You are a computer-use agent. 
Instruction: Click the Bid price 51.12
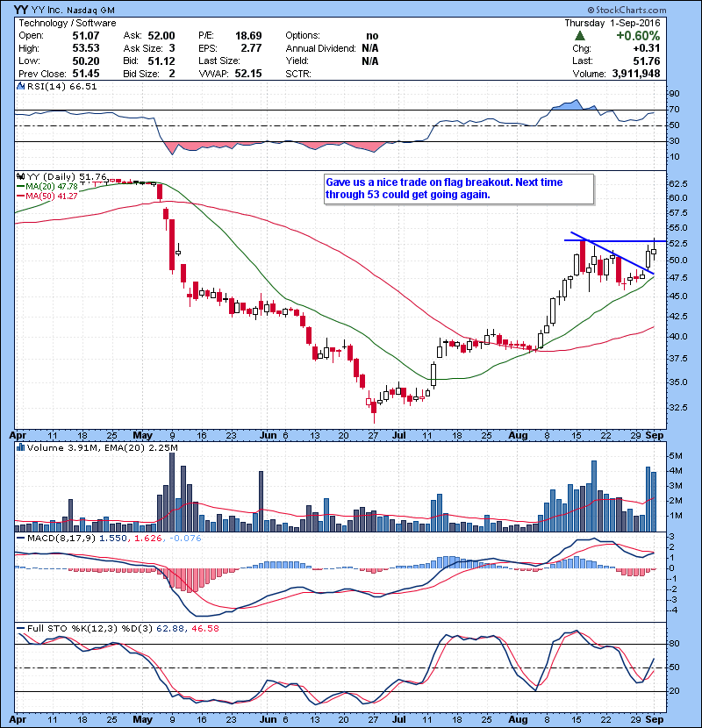161,61
